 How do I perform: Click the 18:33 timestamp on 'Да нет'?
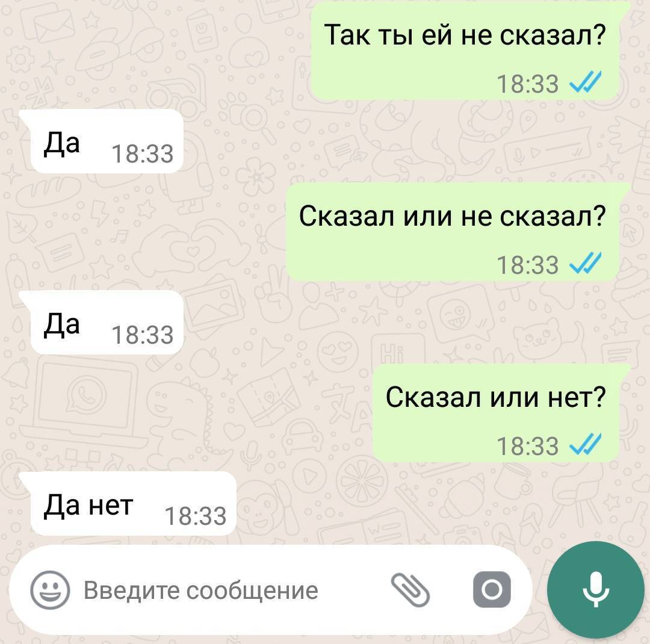coord(196,516)
